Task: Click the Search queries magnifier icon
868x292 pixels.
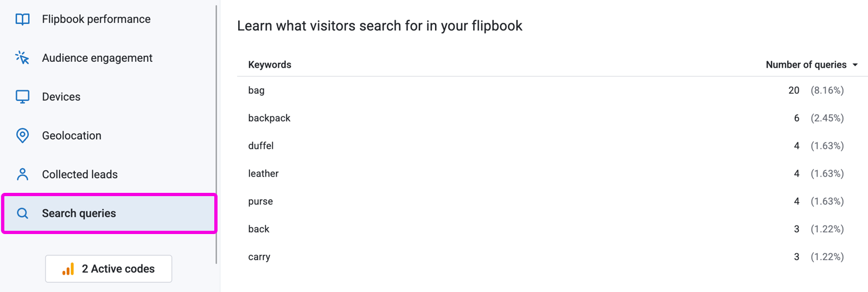Action: 22,213
